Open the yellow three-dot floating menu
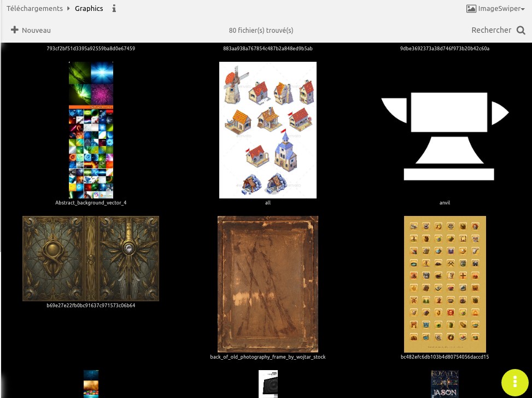The width and height of the screenshot is (532, 398). tap(515, 383)
